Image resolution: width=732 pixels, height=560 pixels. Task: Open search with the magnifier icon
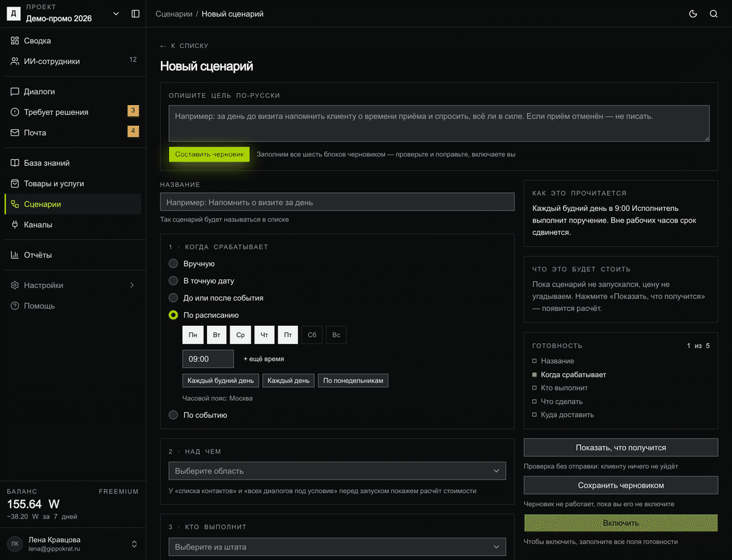pos(714,14)
